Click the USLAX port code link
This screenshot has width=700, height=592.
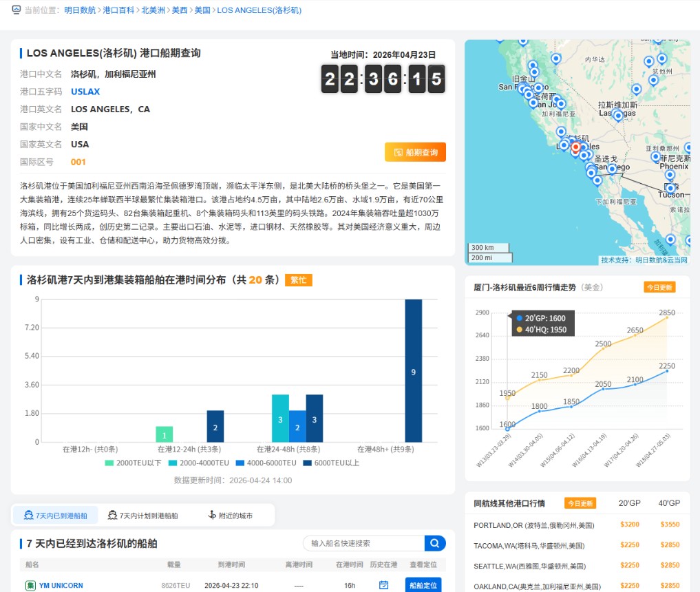tap(85, 92)
